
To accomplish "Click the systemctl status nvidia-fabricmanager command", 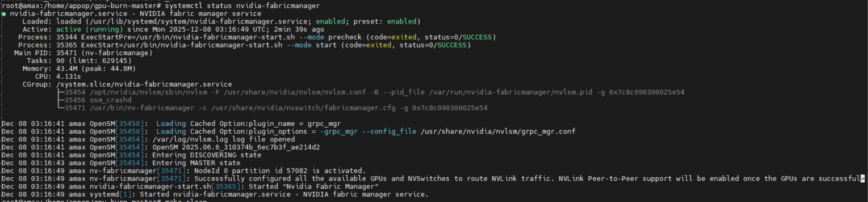I will coord(242,6).
